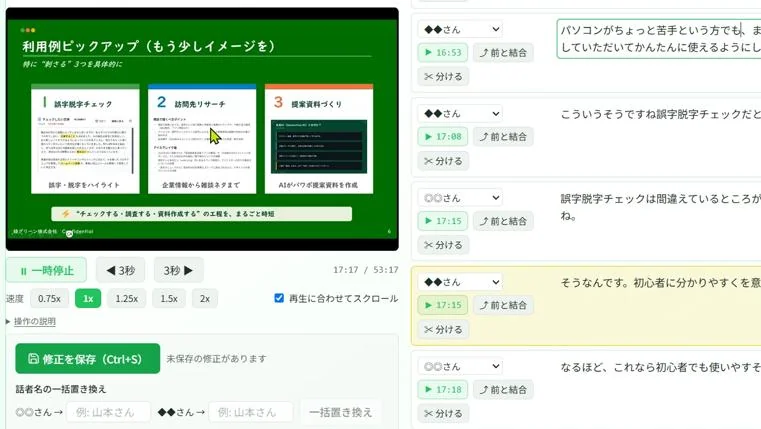Play 17:15 in highlighted そうなんです segment
761x429 pixels.
tap(443, 305)
